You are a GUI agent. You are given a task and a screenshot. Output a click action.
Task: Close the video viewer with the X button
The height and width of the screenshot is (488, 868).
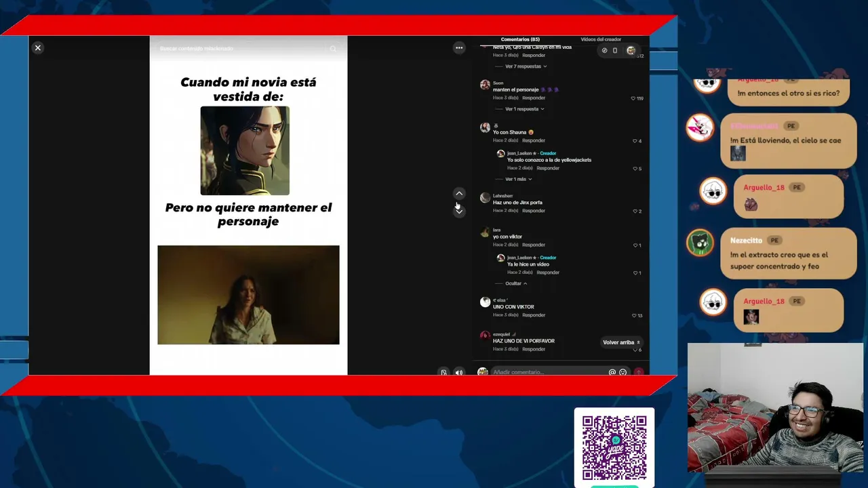pos(38,47)
